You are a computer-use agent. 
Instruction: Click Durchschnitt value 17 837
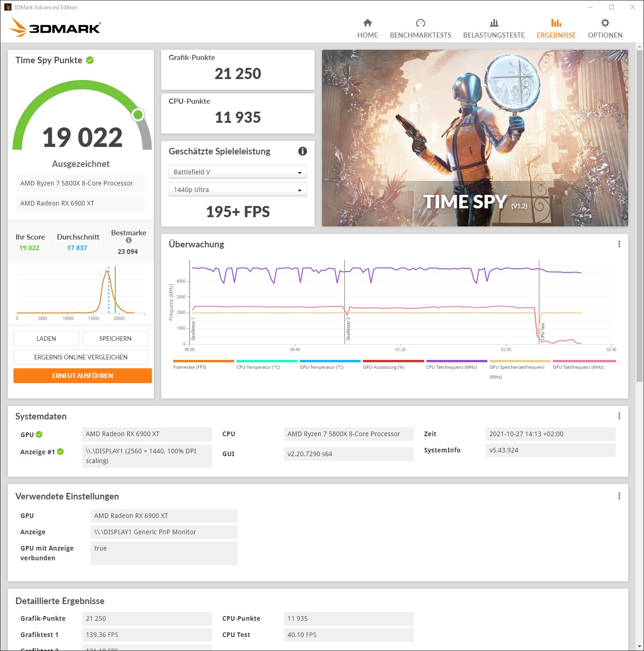(x=77, y=248)
